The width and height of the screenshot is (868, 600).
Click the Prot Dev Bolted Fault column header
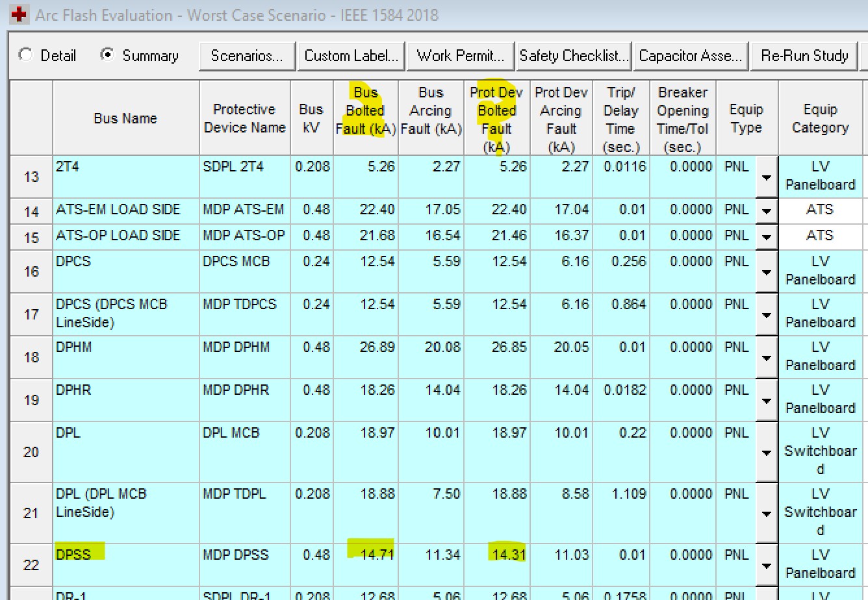pyautogui.click(x=496, y=118)
